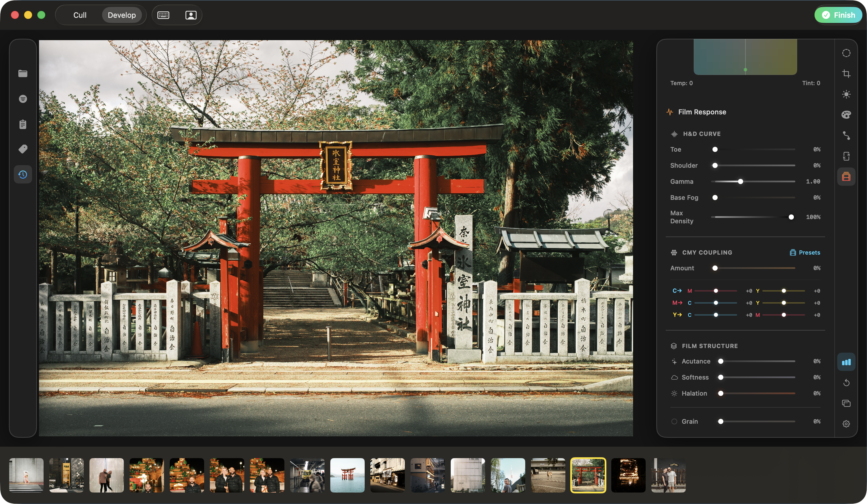Viewport: 867px width, 504px height.
Task: Open the tags panel
Action: coord(23,149)
